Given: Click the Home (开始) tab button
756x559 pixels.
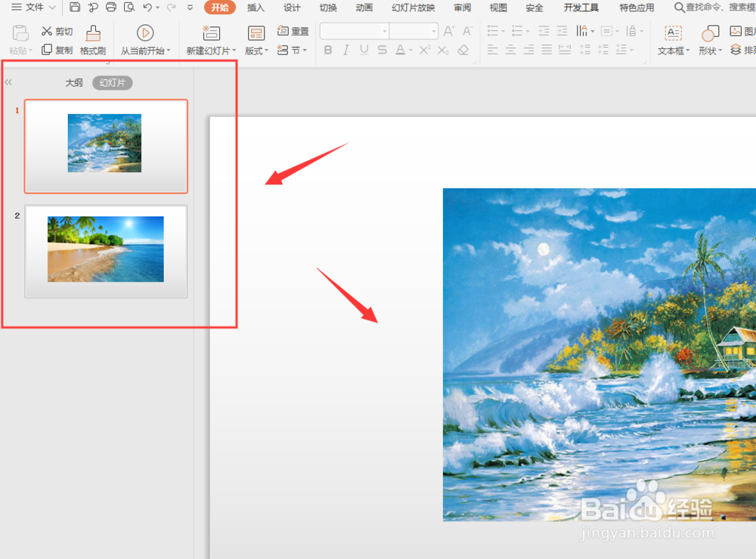Looking at the screenshot, I should click(220, 8).
